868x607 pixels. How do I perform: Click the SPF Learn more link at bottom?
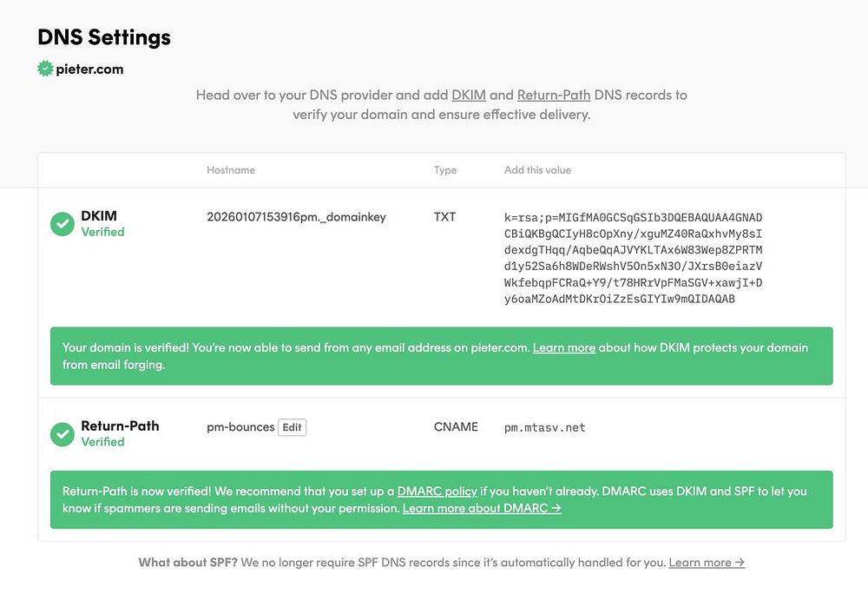point(707,562)
